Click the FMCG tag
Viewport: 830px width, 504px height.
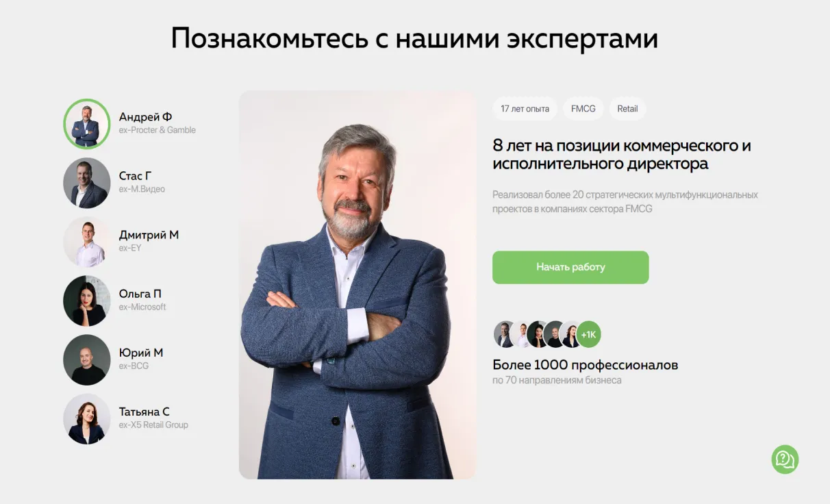tap(583, 109)
